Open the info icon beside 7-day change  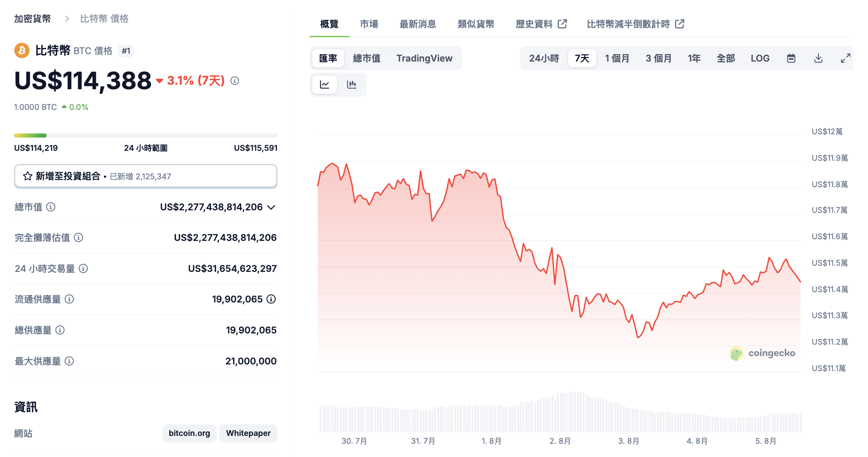point(235,81)
